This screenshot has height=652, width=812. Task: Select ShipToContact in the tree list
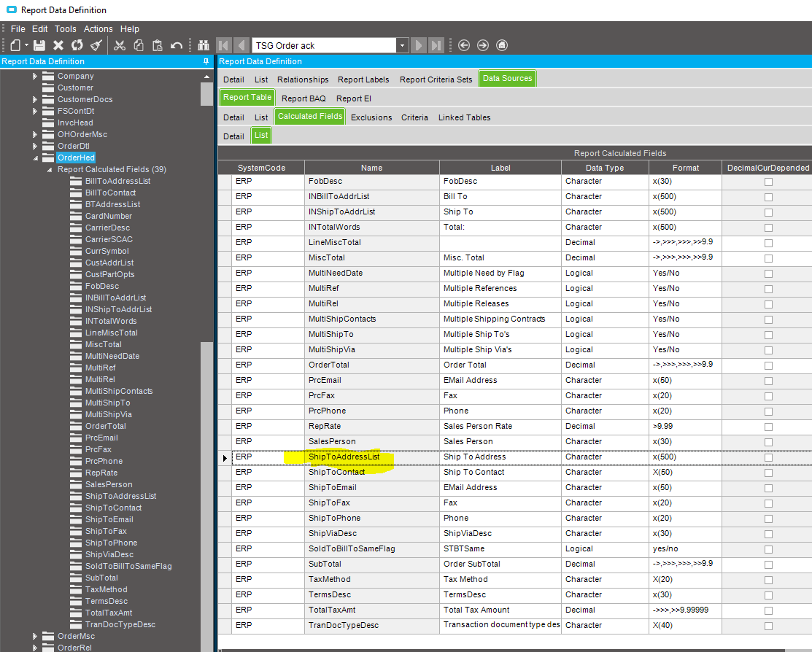pyautogui.click(x=113, y=508)
